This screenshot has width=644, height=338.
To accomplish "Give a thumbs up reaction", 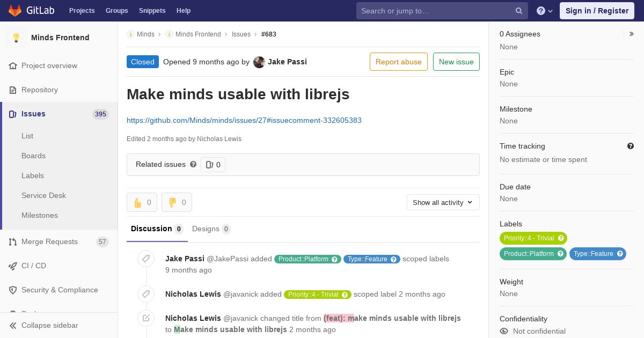I will 142,202.
